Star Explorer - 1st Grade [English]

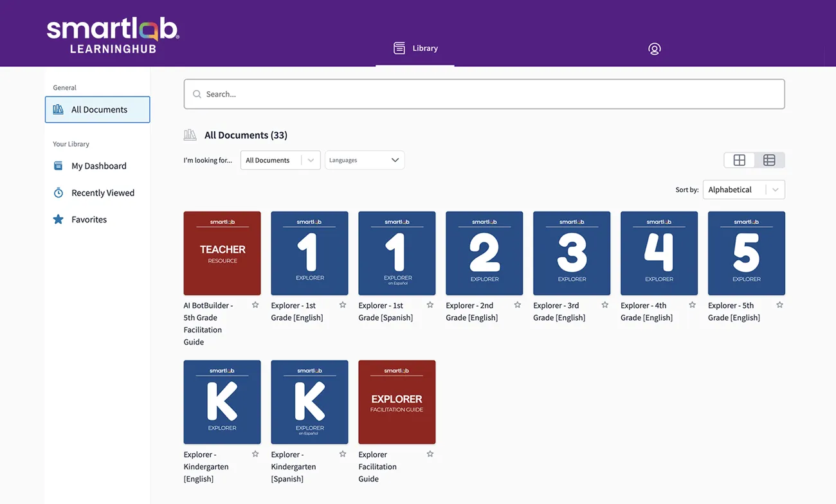[343, 305]
